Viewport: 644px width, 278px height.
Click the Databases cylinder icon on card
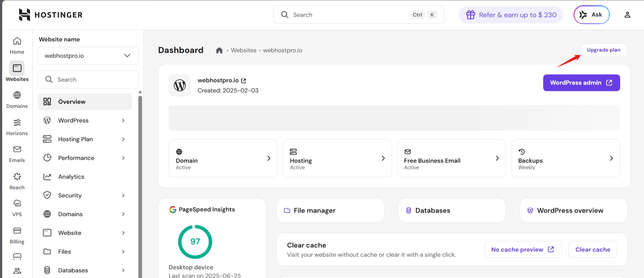[x=409, y=211]
